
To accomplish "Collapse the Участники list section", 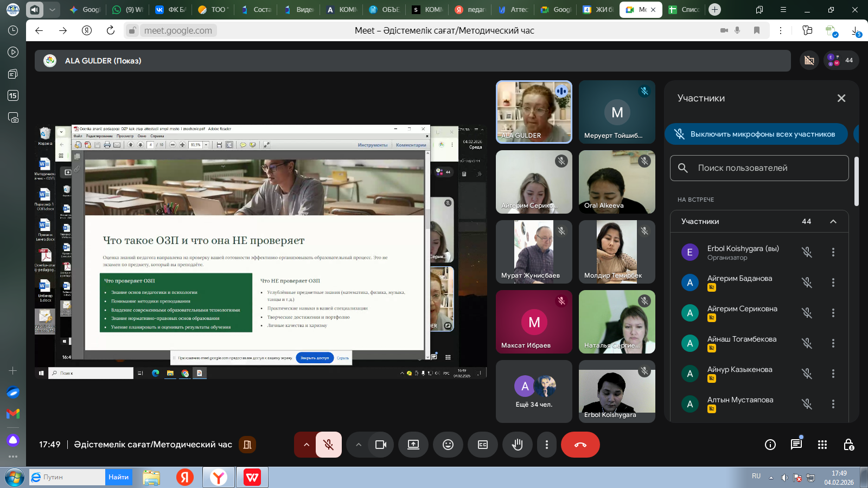I will coord(833,221).
